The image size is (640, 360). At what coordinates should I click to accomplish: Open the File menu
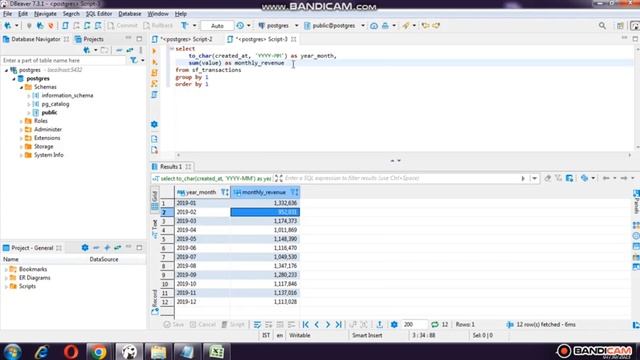(7, 13)
